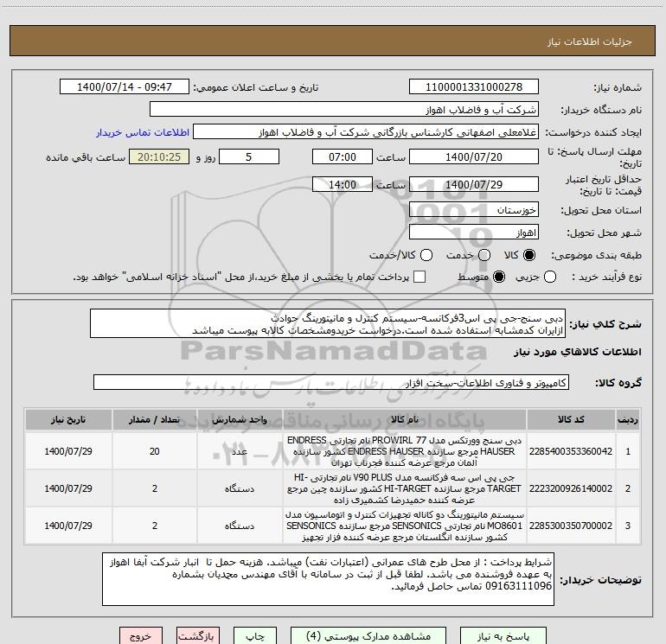This screenshot has height=644, width=666.
Task: Select product code 2285400353360042
Action: 571,451
